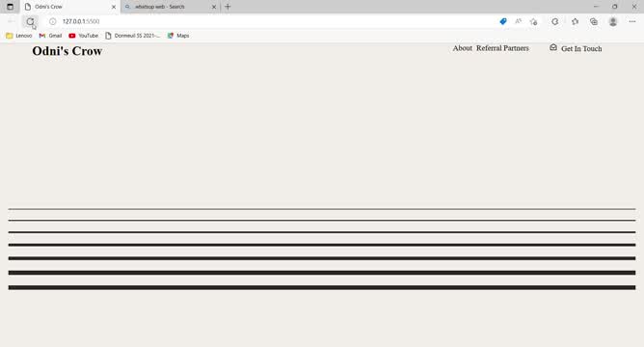Open the Settings and more ellipsis menu

(632, 21)
